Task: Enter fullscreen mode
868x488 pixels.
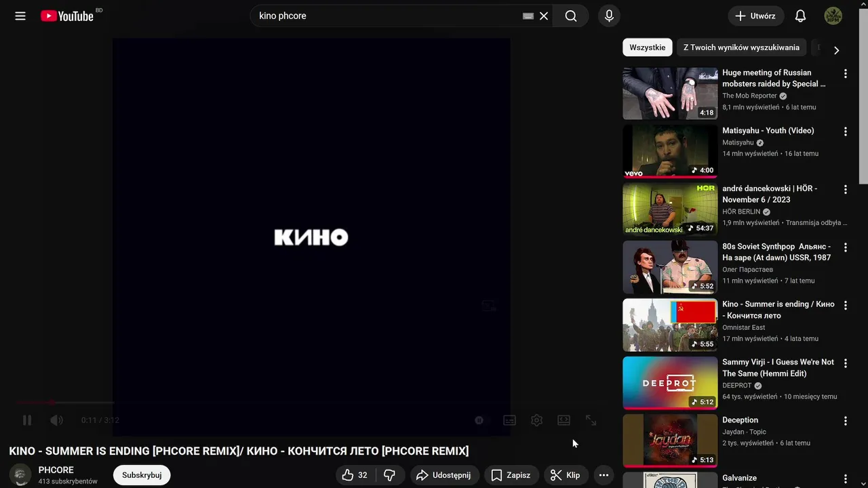Action: 591,420
